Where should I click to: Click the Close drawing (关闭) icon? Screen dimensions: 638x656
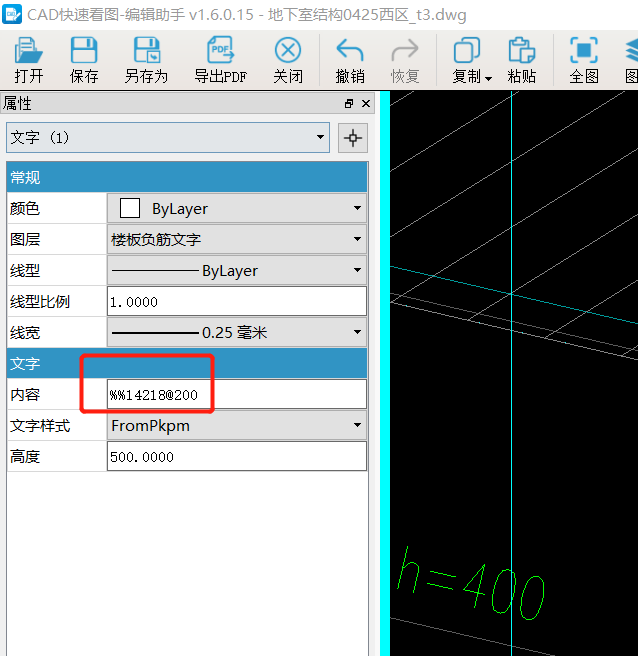pos(288,52)
